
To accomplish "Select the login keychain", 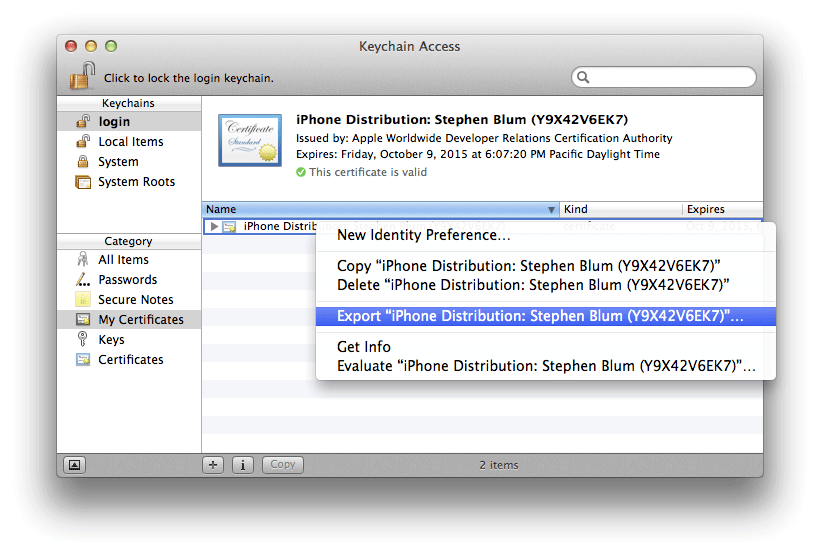I will pyautogui.click(x=114, y=122).
